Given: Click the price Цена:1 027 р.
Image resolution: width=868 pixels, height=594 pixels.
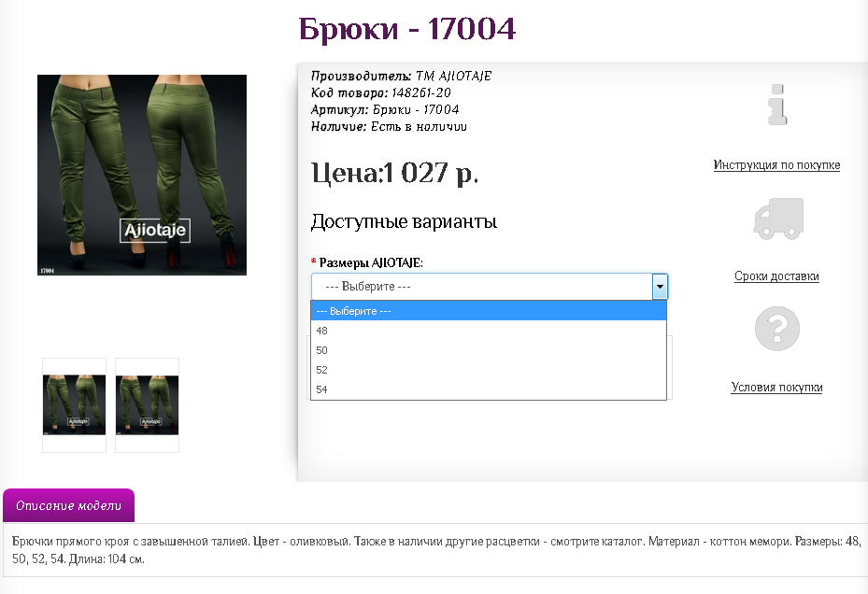Looking at the screenshot, I should click(x=394, y=174).
